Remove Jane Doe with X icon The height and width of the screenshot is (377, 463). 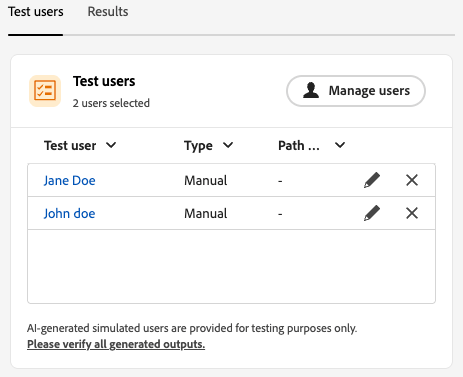click(412, 180)
